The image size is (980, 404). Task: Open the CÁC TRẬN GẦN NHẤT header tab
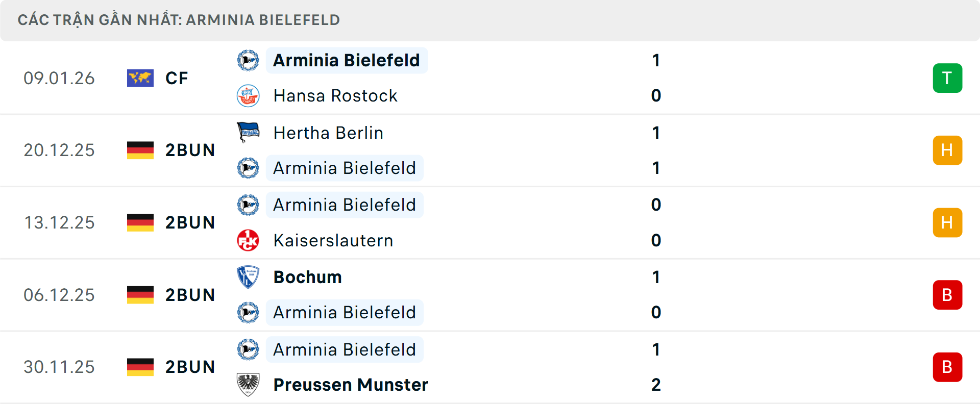(179, 20)
